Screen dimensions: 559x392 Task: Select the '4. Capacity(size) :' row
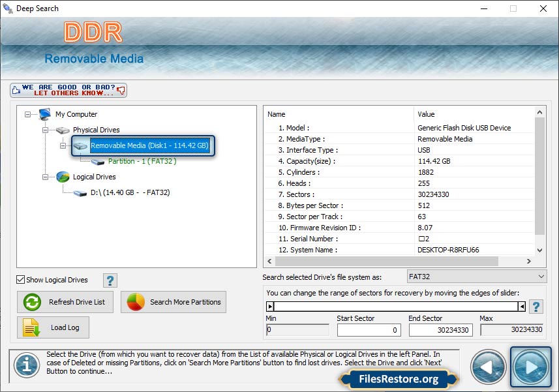399,161
